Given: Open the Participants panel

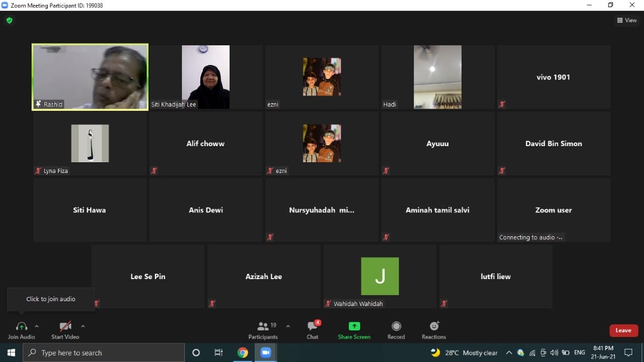Looking at the screenshot, I should tap(263, 330).
